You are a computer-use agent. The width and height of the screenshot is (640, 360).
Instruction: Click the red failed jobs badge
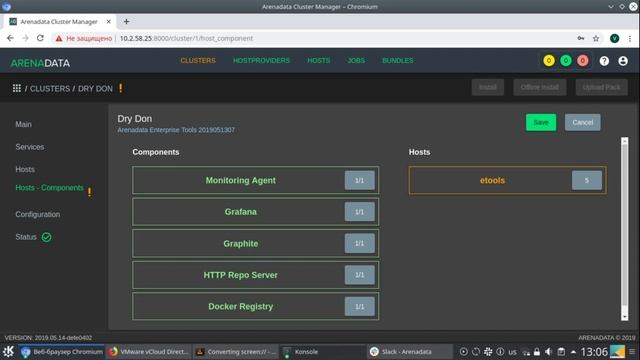pos(582,61)
